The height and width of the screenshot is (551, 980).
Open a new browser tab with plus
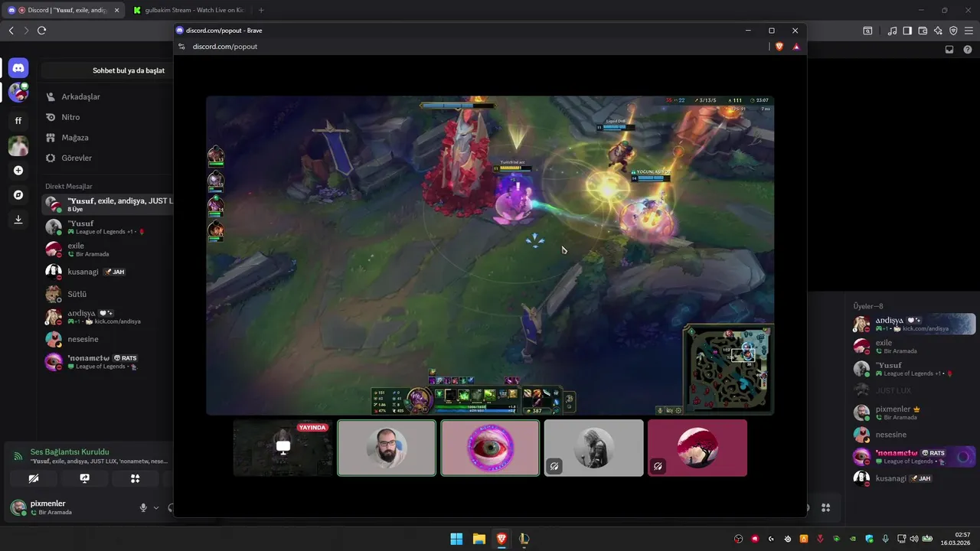pos(261,10)
